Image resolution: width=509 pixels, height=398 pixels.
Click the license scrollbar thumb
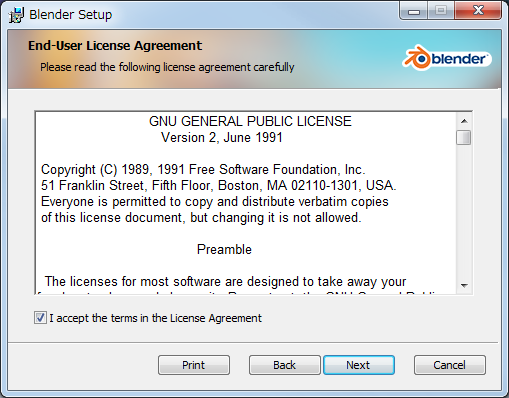click(464, 137)
